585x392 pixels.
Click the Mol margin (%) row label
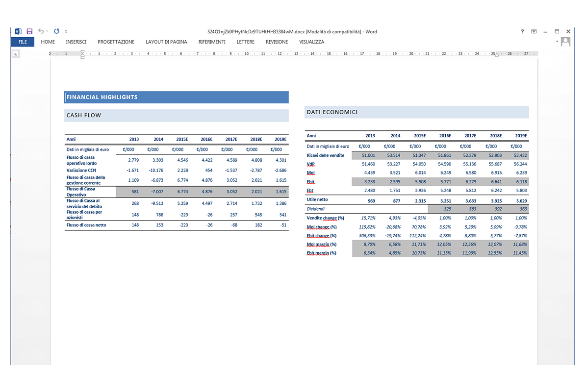click(x=321, y=245)
